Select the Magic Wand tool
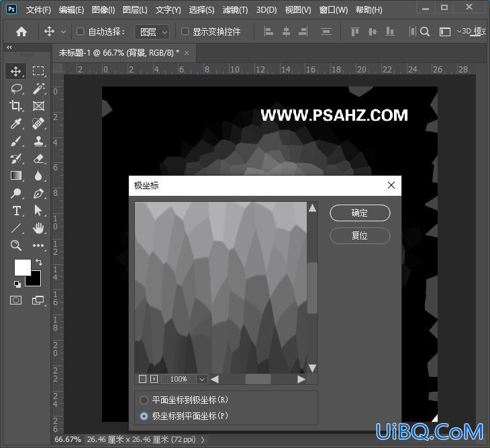This screenshot has width=490, height=448. pos(38,89)
